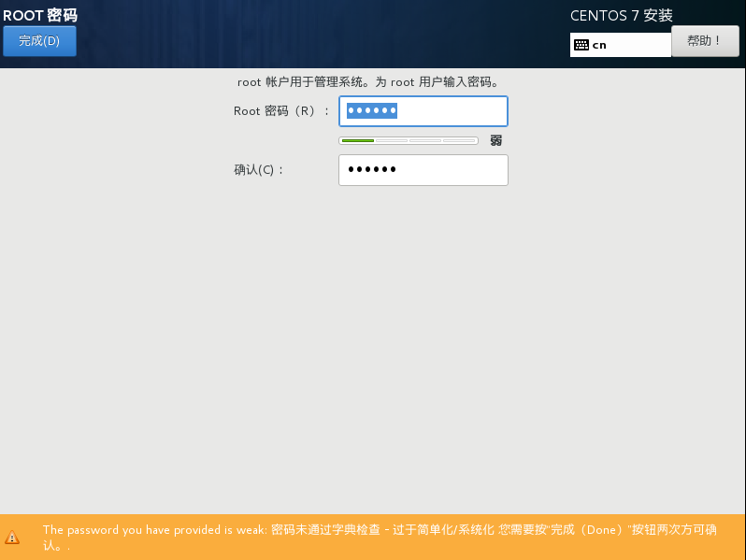Open the 帮助! help button
The height and width of the screenshot is (560, 746).
705,41
